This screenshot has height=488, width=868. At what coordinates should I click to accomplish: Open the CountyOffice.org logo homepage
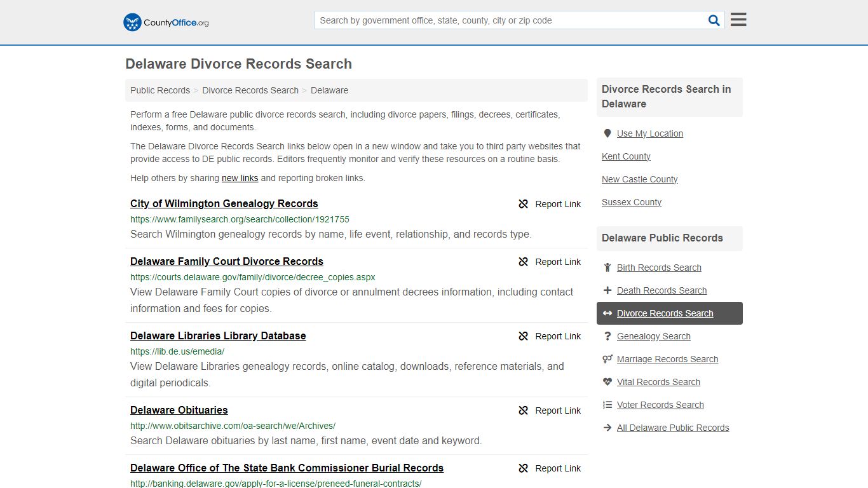(166, 22)
